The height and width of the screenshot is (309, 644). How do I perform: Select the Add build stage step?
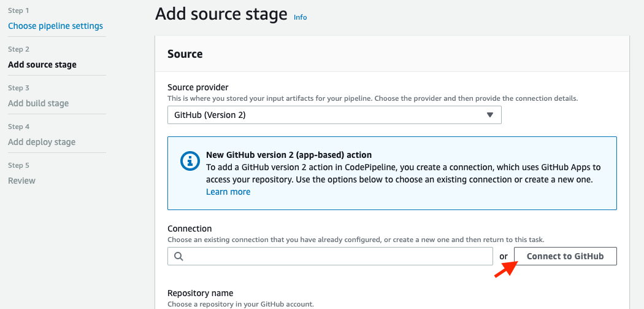[38, 103]
